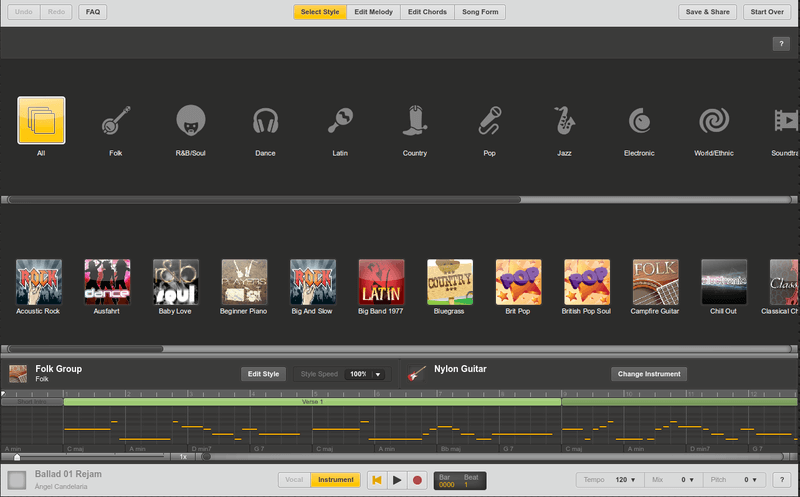Switch to the Edit Melody tab
Screen dimensions: 800x497
[x=373, y=12]
